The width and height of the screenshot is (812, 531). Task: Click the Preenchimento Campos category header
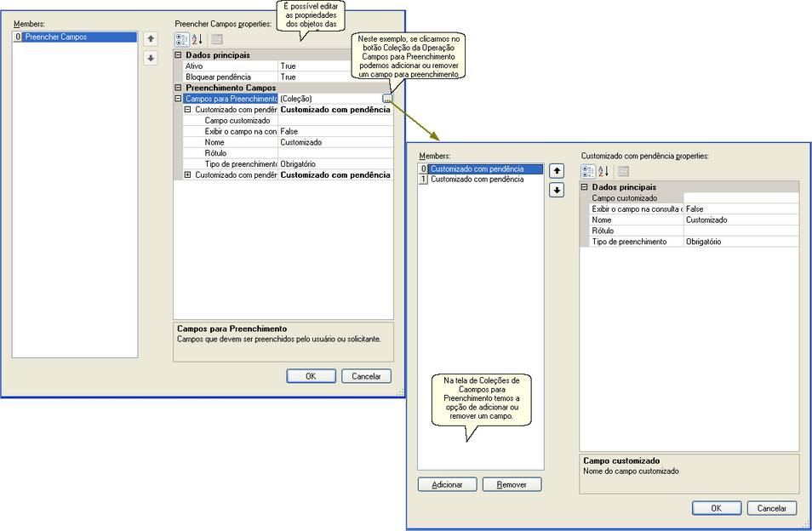click(x=231, y=88)
